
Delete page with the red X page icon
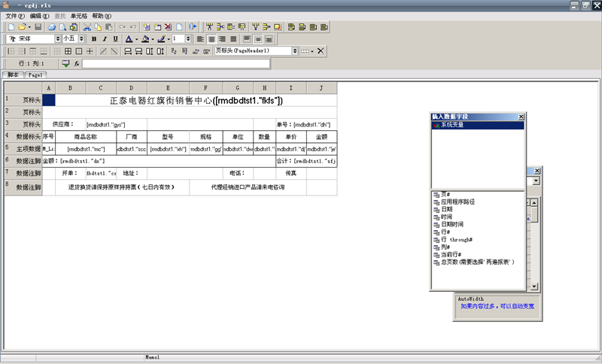(x=168, y=27)
